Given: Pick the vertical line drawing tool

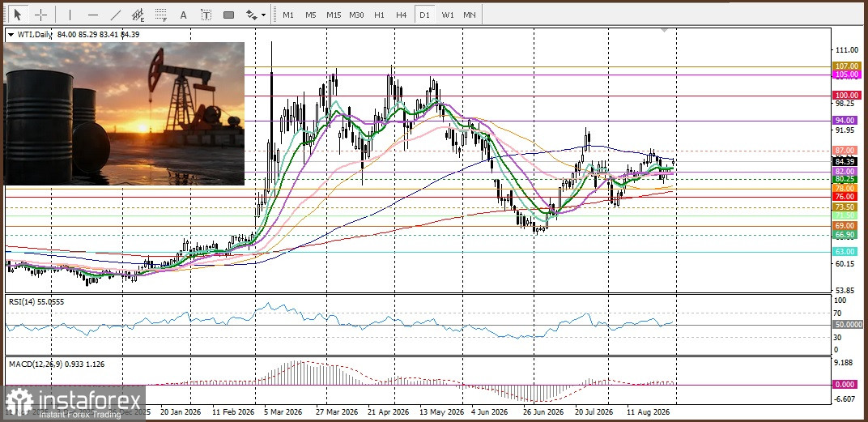Looking at the screenshot, I should pos(70,15).
